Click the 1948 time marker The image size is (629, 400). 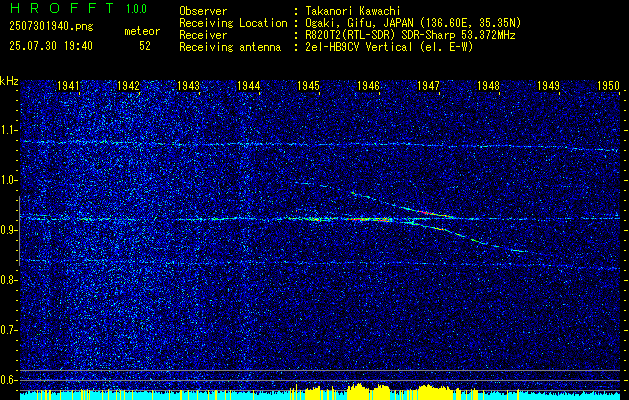tap(489, 85)
